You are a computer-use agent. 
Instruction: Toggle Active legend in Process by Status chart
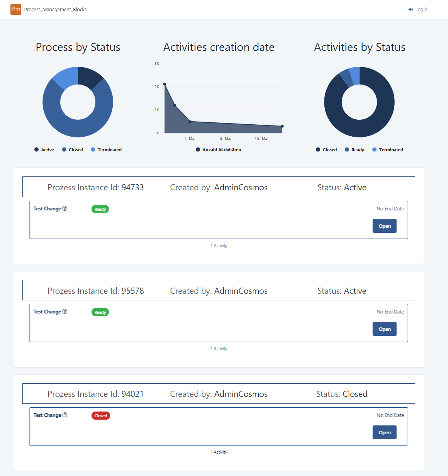tap(44, 150)
